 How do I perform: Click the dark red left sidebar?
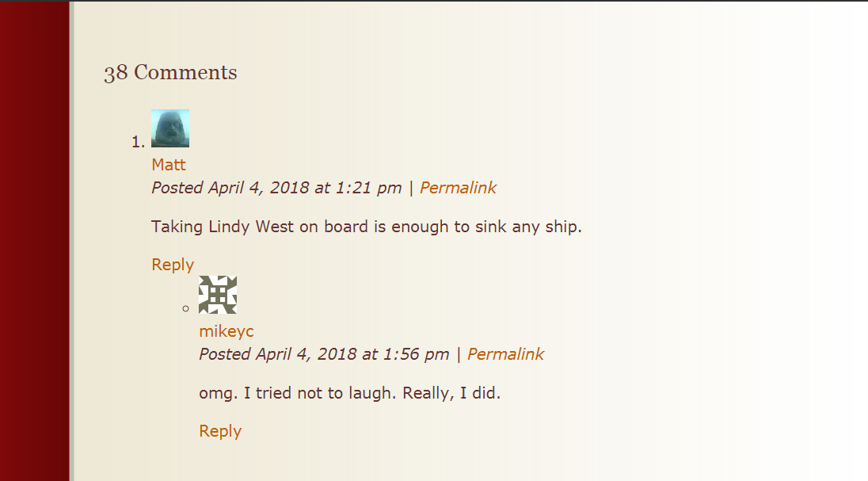(x=34, y=238)
